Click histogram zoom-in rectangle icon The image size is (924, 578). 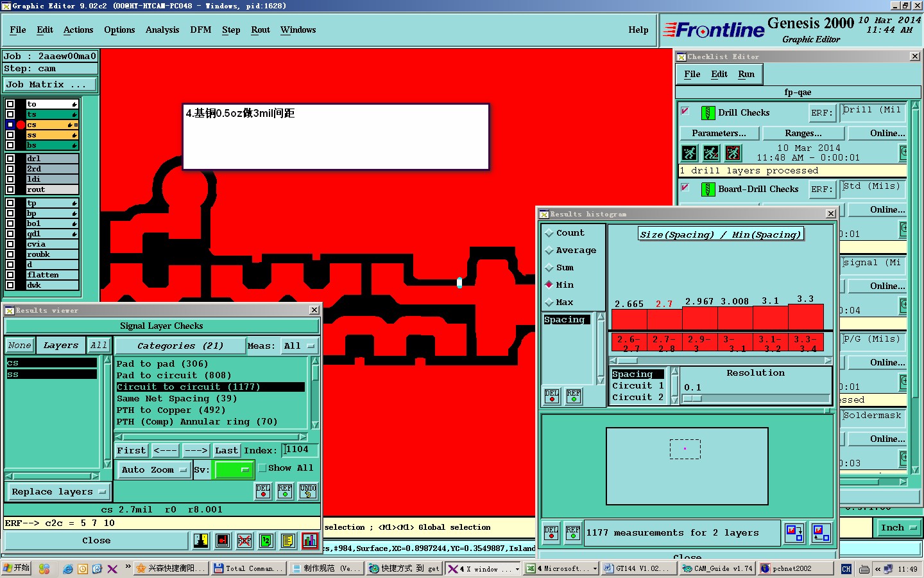[794, 533]
